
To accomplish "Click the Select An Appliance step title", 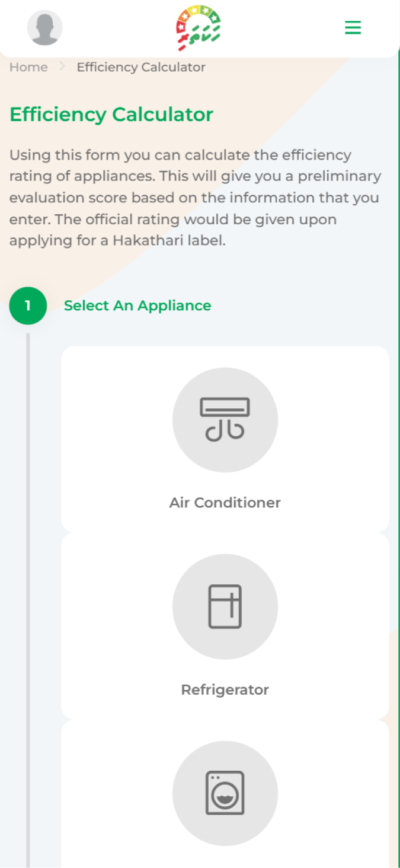I will pyautogui.click(x=137, y=306).
